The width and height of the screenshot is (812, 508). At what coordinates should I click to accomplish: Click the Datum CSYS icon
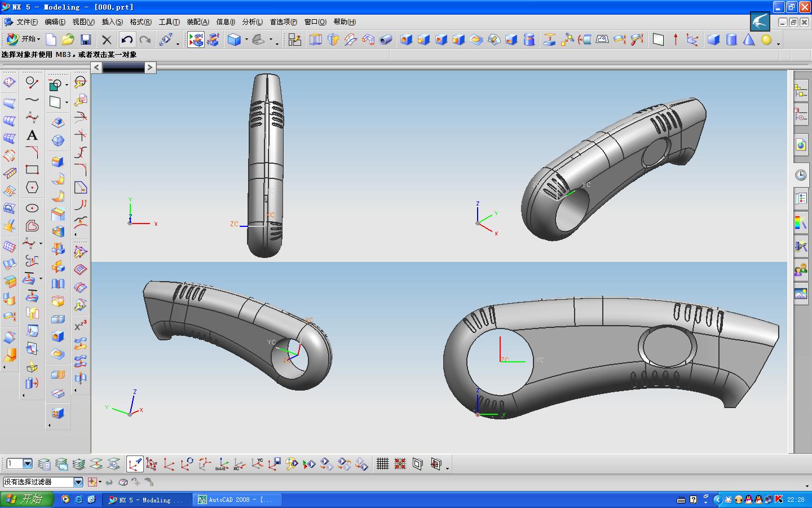point(692,40)
